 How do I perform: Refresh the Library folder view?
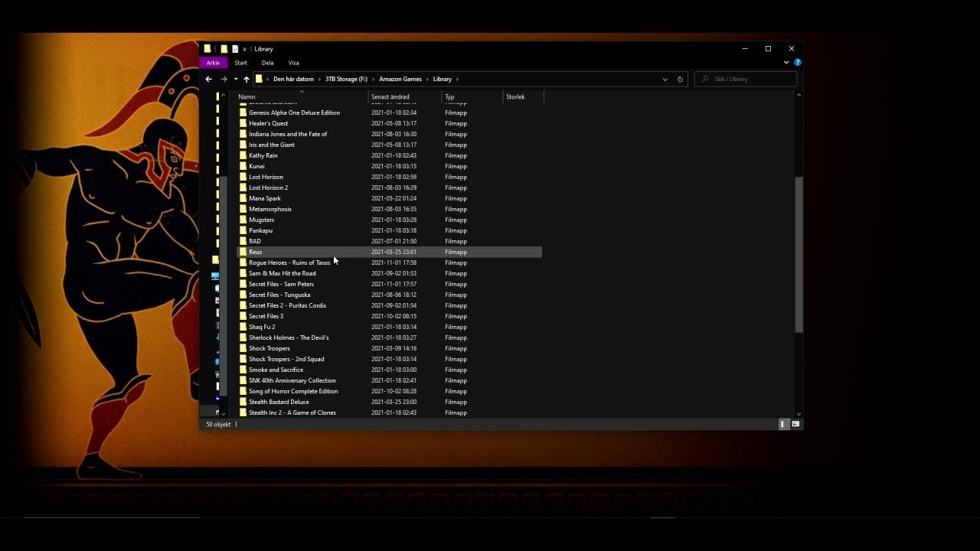pyautogui.click(x=680, y=79)
